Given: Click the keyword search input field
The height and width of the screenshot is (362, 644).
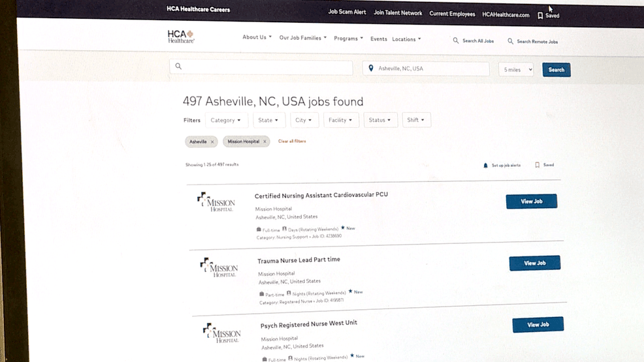Looking at the screenshot, I should click(261, 67).
